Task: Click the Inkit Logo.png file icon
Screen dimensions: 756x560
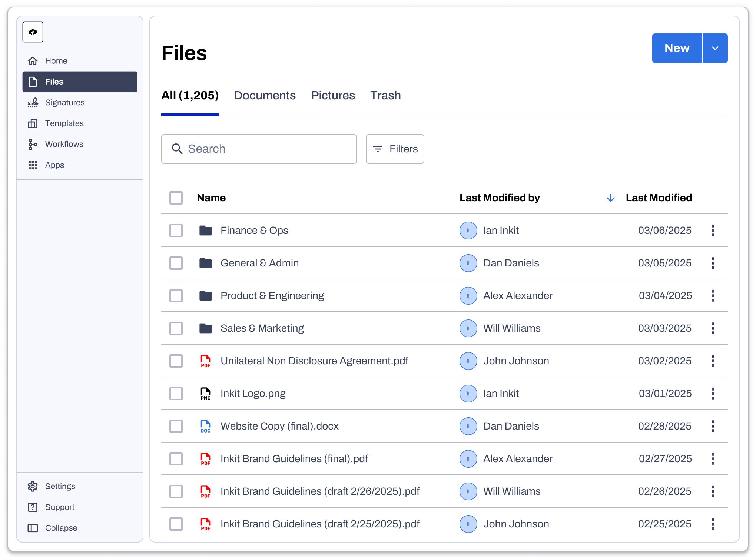Action: [205, 394]
